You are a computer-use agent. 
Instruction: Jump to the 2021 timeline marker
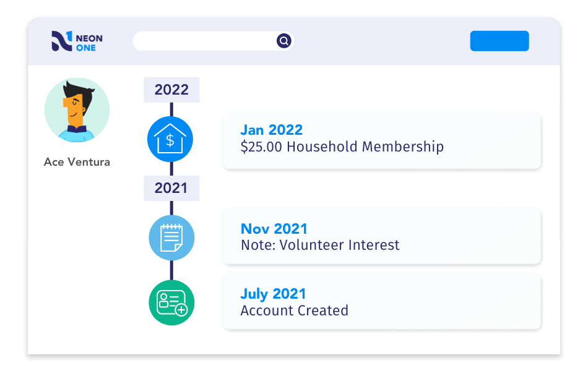(171, 188)
